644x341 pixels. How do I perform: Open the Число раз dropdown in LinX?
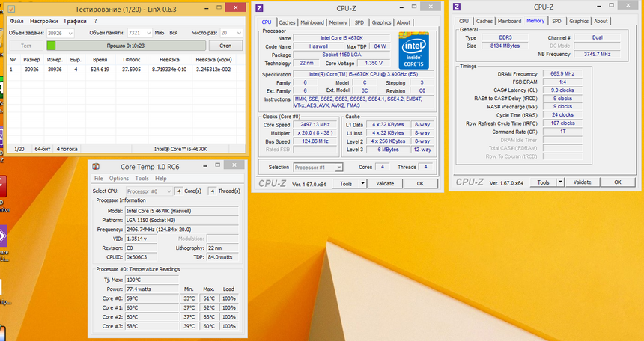click(x=238, y=34)
